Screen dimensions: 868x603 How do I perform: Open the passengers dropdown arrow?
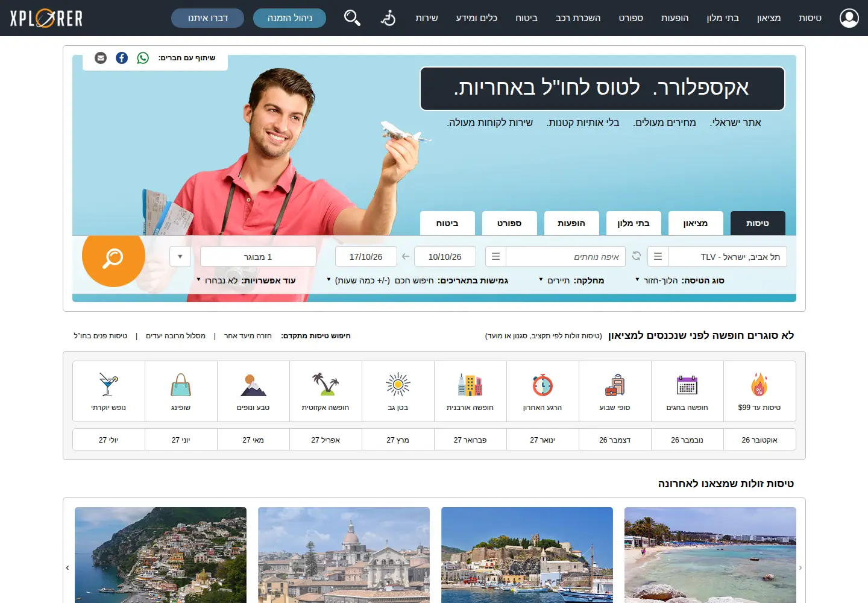tap(180, 256)
